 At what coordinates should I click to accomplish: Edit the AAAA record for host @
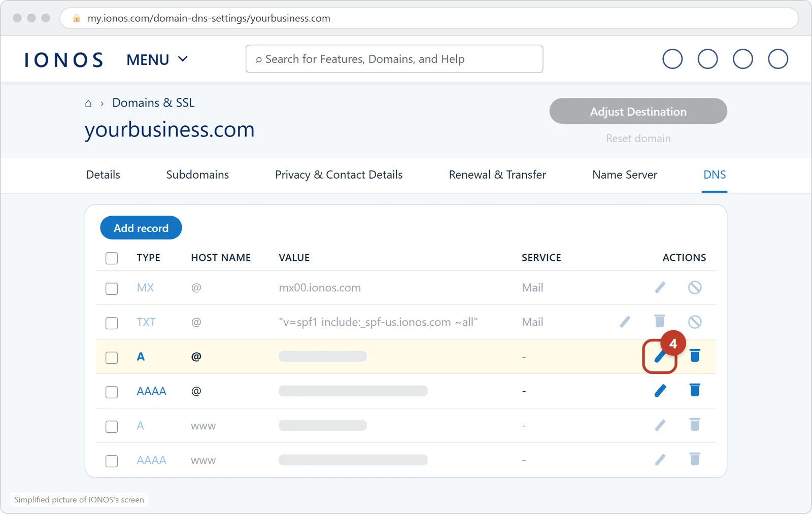point(660,391)
